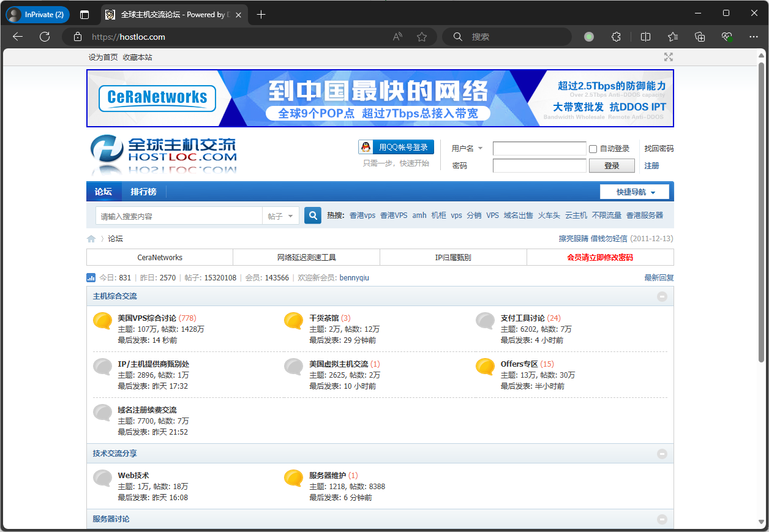
Task: Open a new tab with plus icon
Action: click(261, 15)
